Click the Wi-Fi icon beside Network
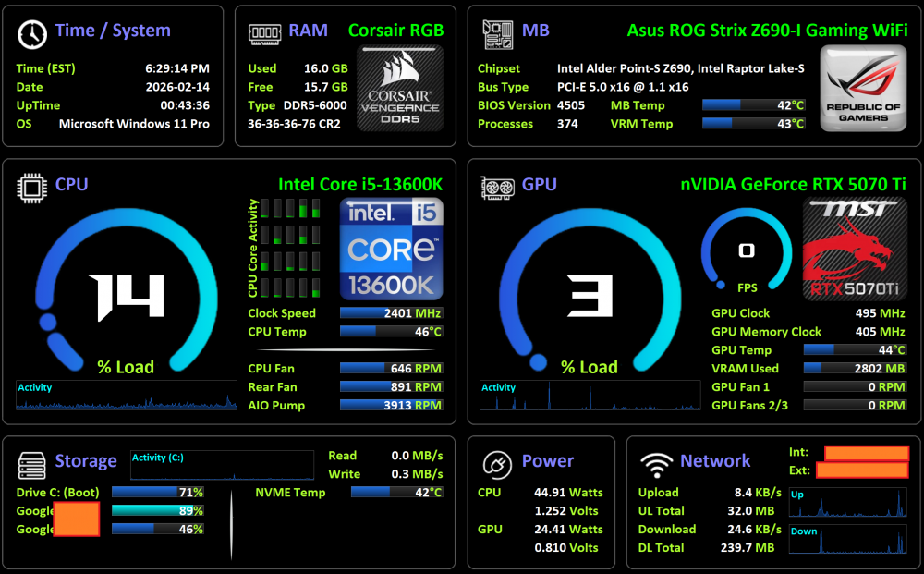 pos(656,463)
